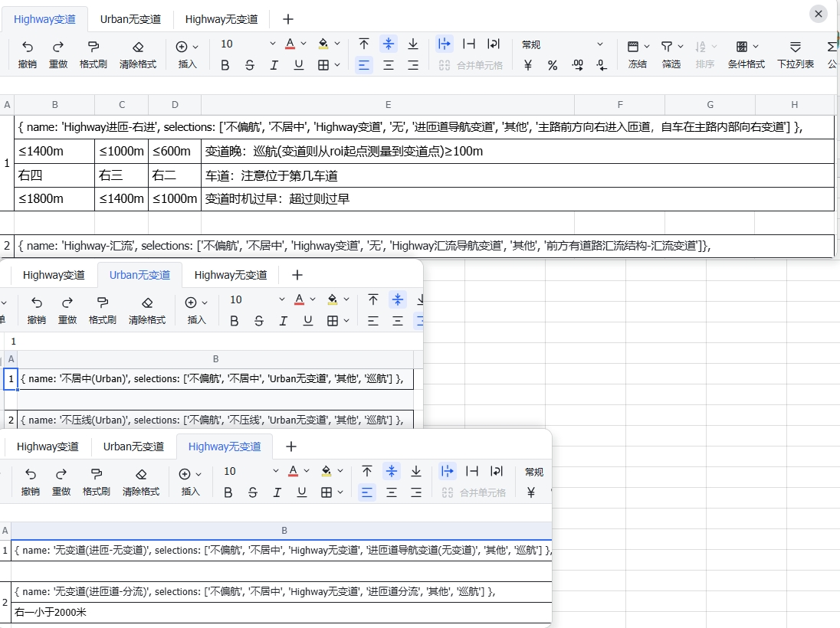Click the 筛选 filter icon
840x628 pixels.
point(667,46)
